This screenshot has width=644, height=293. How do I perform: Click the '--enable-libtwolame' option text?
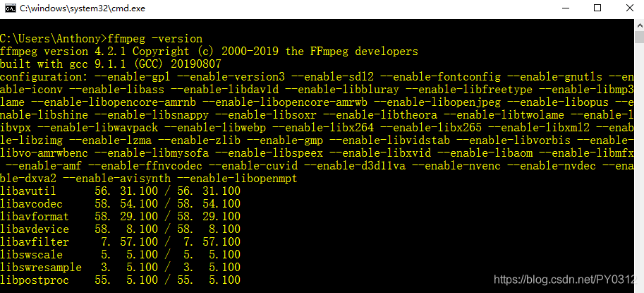pyautogui.click(x=504, y=115)
